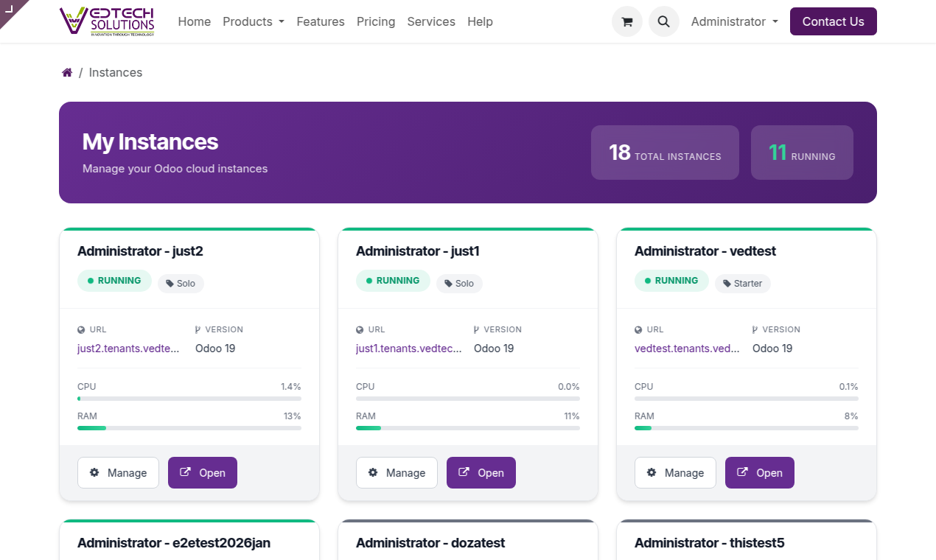Click the just2 CPU usage bar
The width and height of the screenshot is (936, 560).
pyautogui.click(x=189, y=399)
